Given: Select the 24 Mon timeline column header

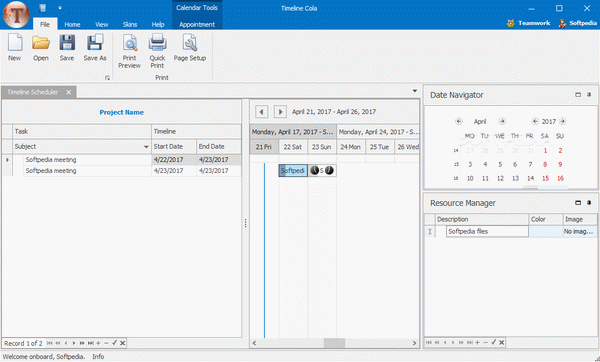Looking at the screenshot, I should coord(351,147).
